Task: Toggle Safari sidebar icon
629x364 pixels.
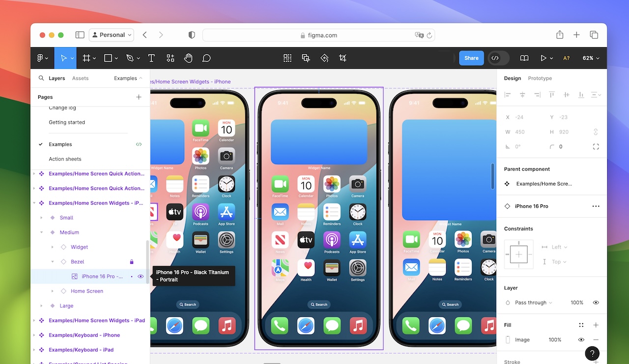Action: (80, 35)
